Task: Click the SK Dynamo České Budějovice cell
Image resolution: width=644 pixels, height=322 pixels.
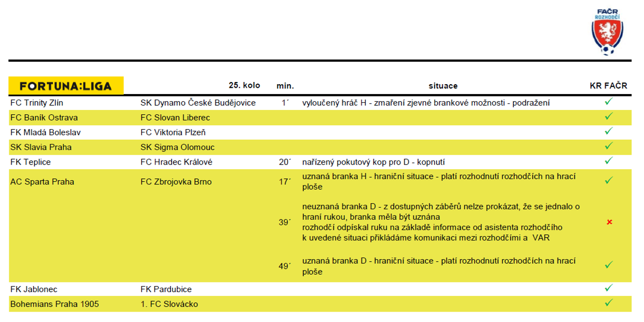Action: click(x=198, y=103)
